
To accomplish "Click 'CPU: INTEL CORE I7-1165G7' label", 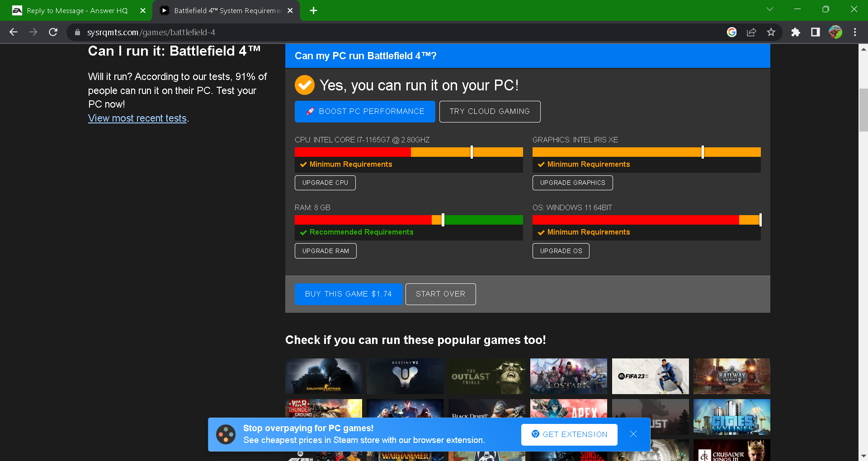I will pos(362,140).
